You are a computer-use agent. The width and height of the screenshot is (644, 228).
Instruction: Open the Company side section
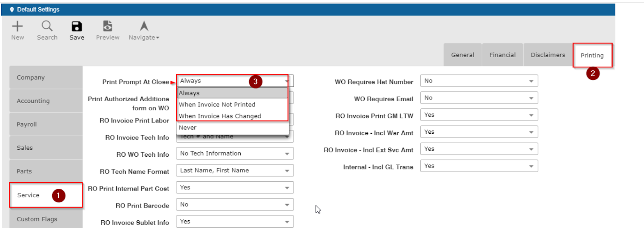[x=46, y=77]
